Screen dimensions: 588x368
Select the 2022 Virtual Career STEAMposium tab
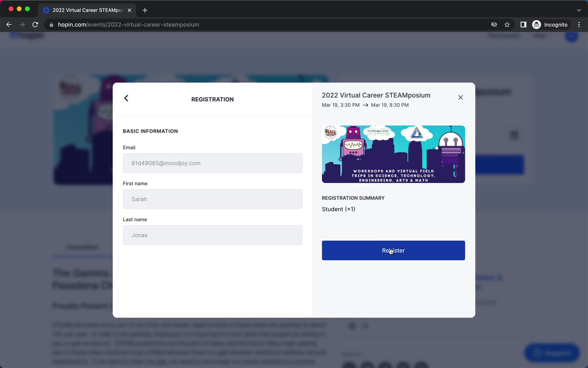coord(87,10)
